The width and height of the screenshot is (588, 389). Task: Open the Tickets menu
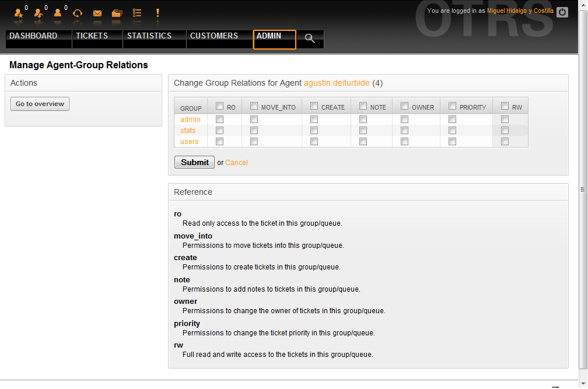pyautogui.click(x=92, y=36)
